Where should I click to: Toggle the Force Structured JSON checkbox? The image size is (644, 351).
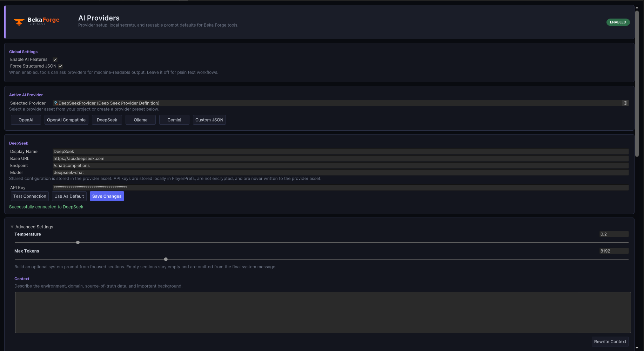coord(60,66)
